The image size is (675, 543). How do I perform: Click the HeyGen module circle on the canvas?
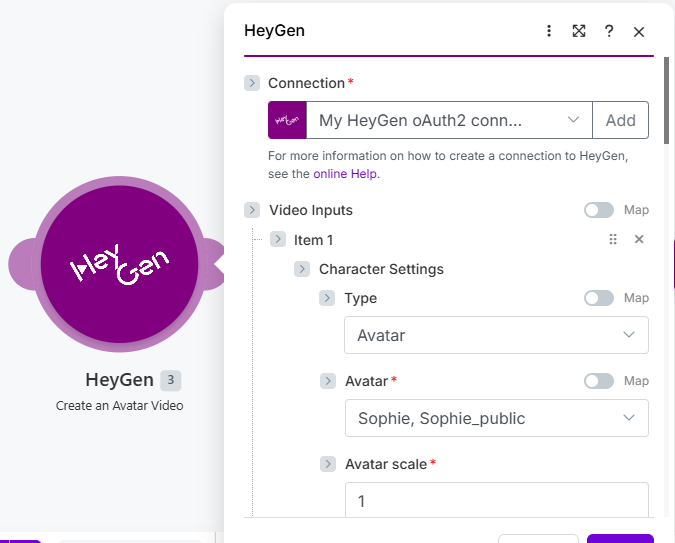(x=119, y=264)
